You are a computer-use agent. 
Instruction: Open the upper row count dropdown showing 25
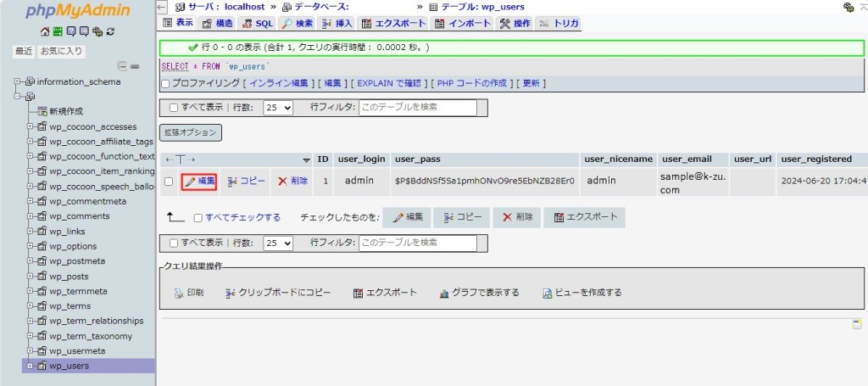(277, 108)
